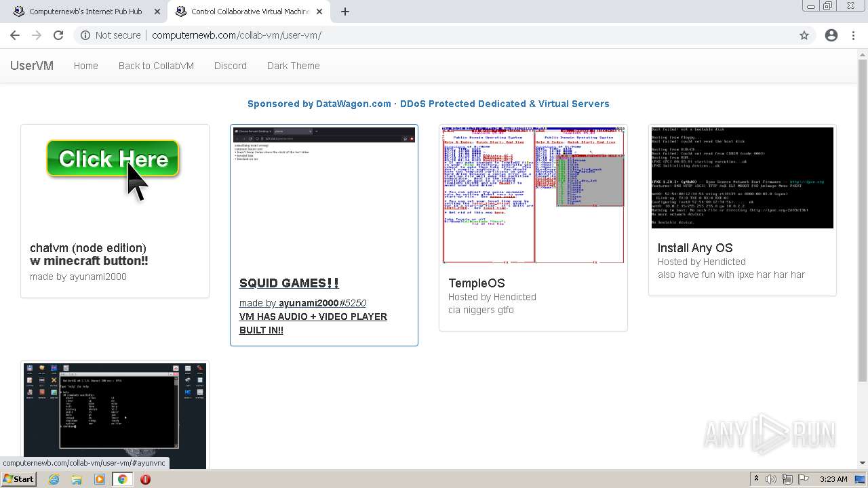Go back to the previous page
The height and width of the screenshot is (488, 868).
[15, 35]
